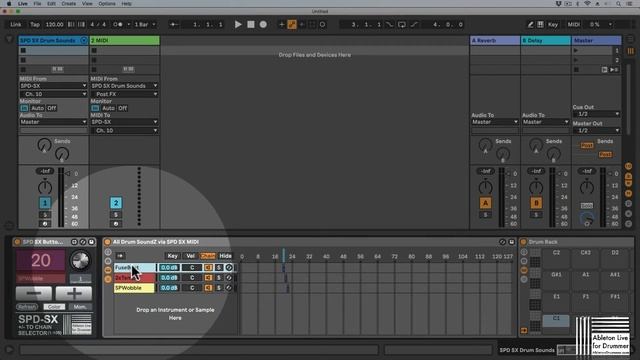Open SPD SX Button device hot-swap icon
Screen dimensions: 640x360
83,242
